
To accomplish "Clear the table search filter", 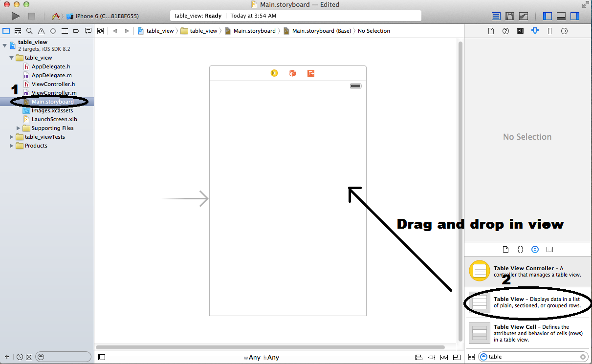I will coord(583,357).
